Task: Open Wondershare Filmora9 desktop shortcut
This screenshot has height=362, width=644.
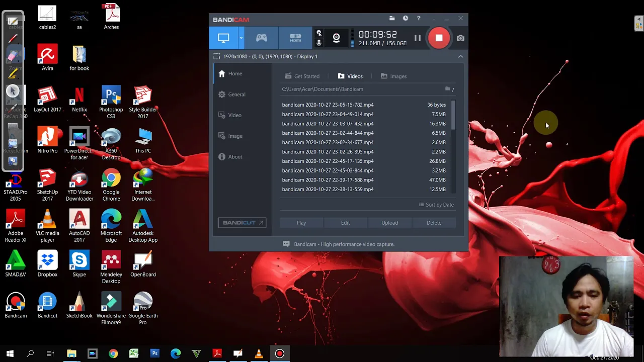Action: (111, 309)
